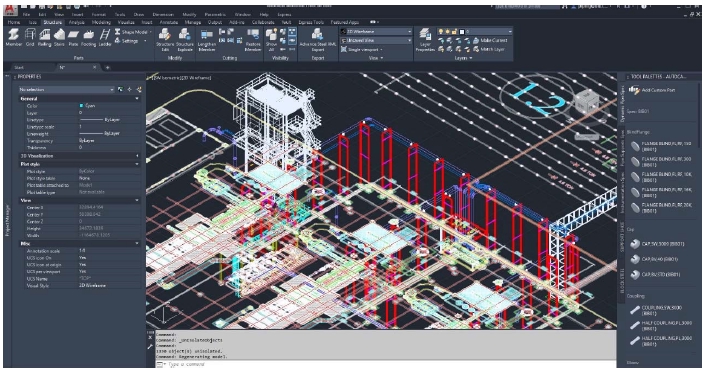Click the Structure Explode icon
The height and width of the screenshot is (375, 707).
184,40
